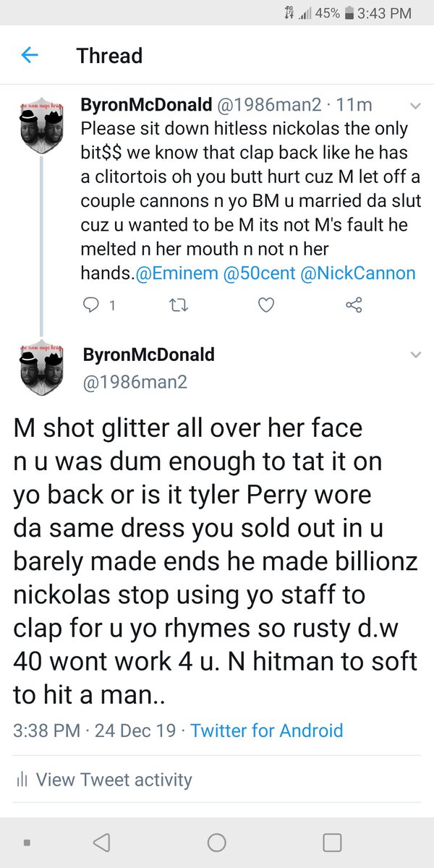This screenshot has height=868, width=434.
Task: Tap the back arrow beside Thread
Action: coord(29,56)
